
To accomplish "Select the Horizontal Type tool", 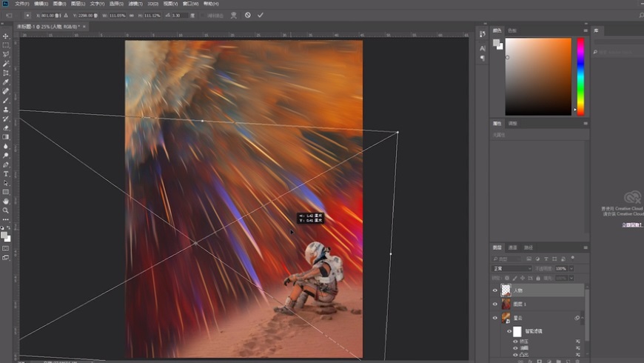I will (6, 174).
